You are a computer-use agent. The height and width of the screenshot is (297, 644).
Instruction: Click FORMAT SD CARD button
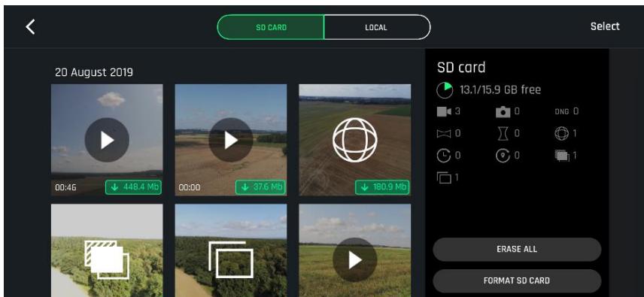click(517, 281)
